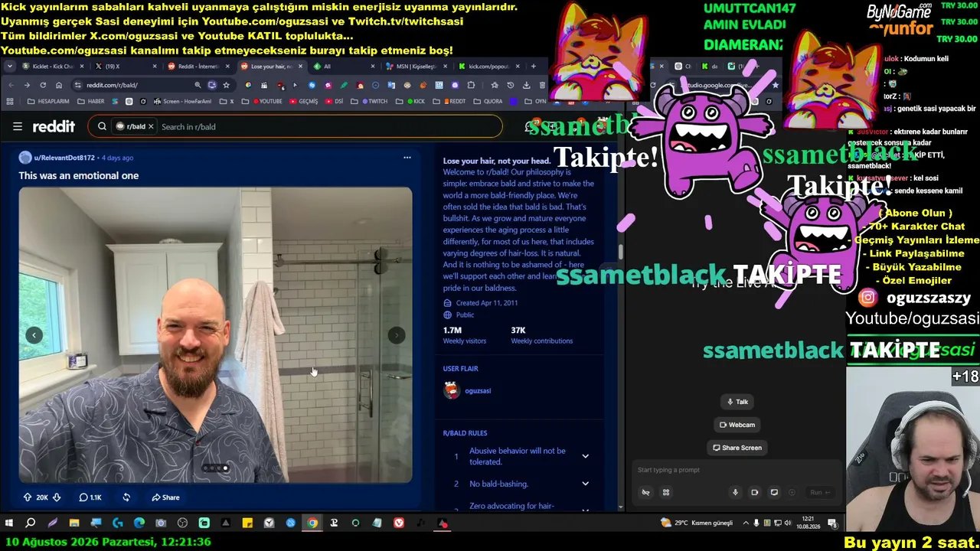
Task: Open the post's 1.1K comments
Action: 90,497
